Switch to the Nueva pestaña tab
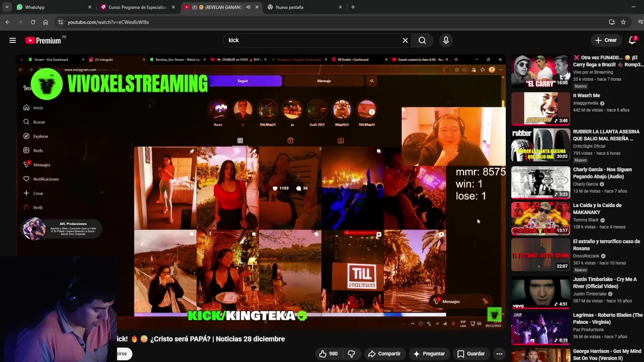This screenshot has width=644, height=362. [x=304, y=7]
